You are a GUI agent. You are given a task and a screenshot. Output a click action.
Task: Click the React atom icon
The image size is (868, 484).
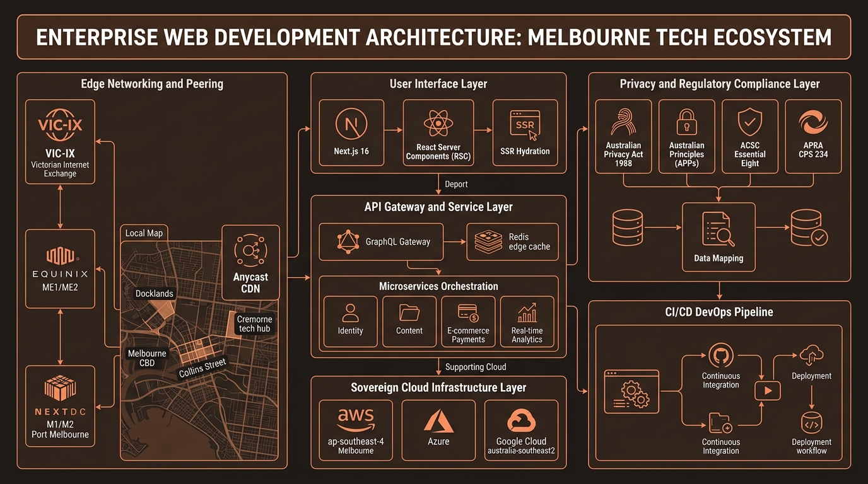[438, 123]
